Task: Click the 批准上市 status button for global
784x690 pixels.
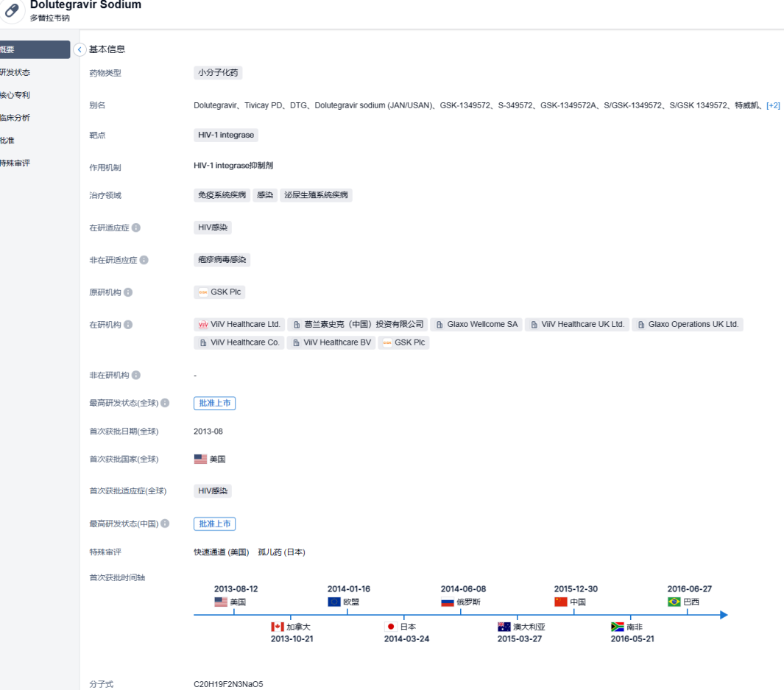Action: 214,403
